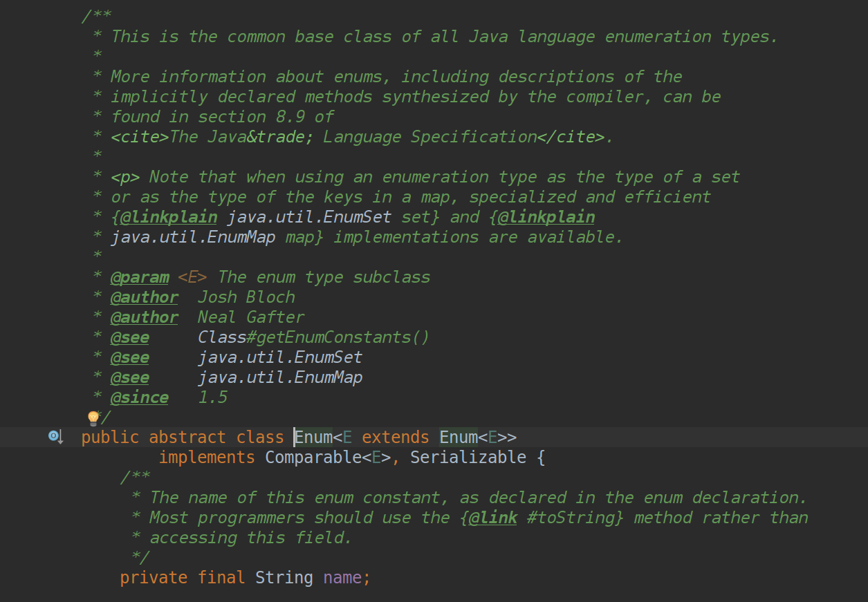Click the abstract keyword in class declaration

coord(187,438)
